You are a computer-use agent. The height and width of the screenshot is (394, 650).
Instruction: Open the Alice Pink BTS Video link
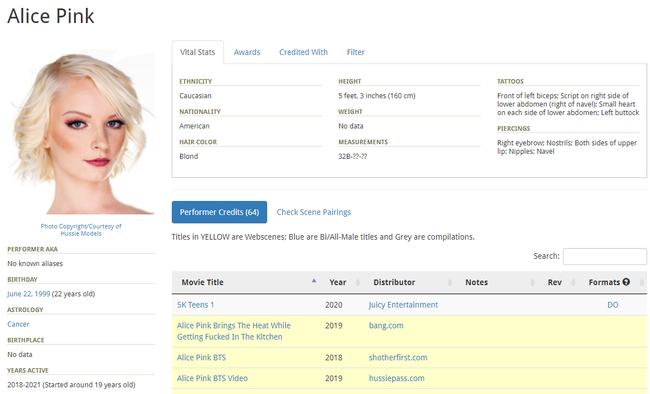(x=212, y=378)
